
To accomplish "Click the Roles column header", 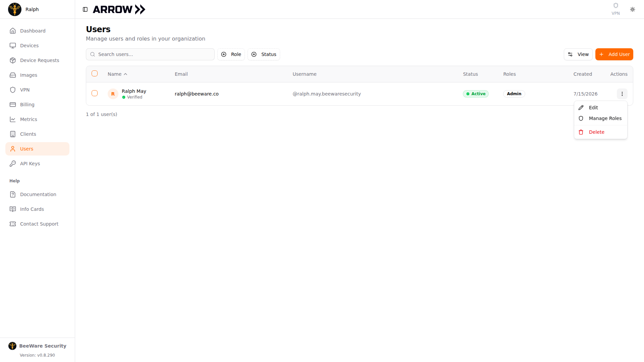I will (509, 74).
